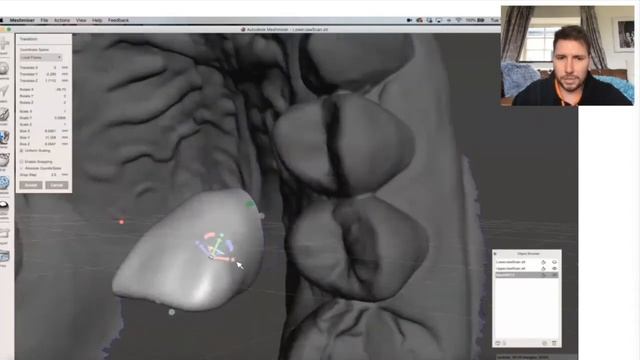Open the Actions menu
This screenshot has height=360, width=640.
point(62,20)
